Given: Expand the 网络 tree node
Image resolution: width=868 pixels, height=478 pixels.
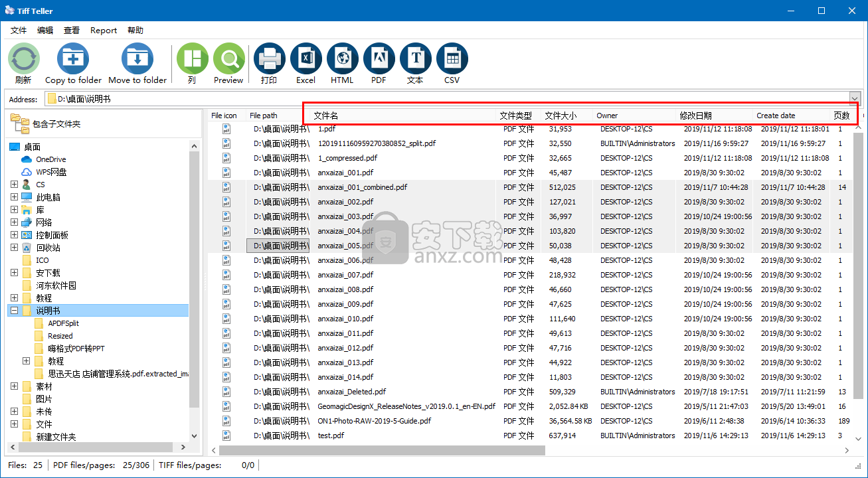Looking at the screenshot, I should pyautogui.click(x=14, y=222).
